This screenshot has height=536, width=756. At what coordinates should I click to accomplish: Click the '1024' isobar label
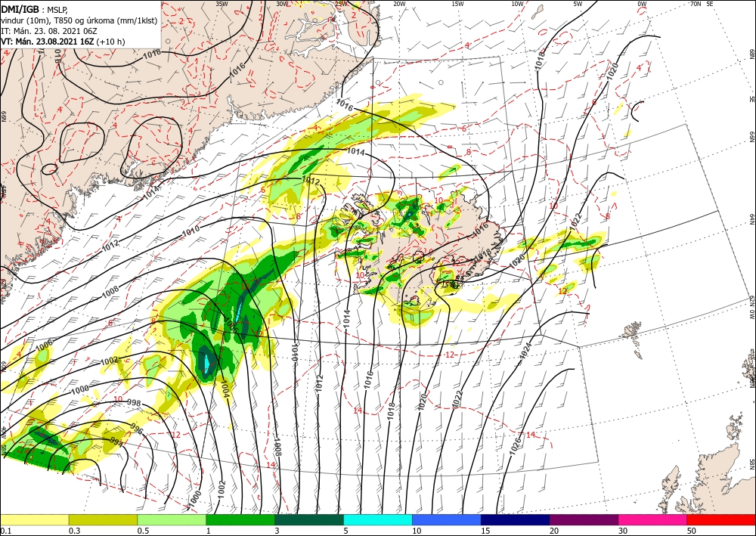(x=525, y=352)
